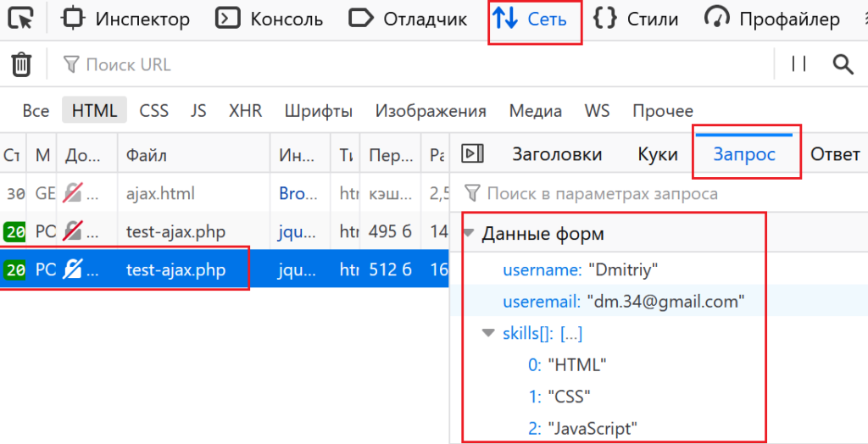Open the Инспектор tab
This screenshot has width=868, height=444.
127,19
